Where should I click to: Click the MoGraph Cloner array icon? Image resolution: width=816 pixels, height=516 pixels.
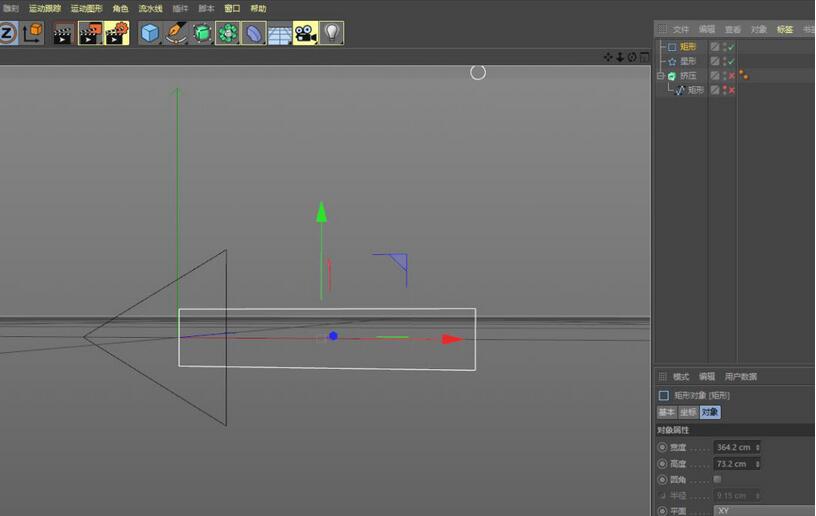(228, 33)
